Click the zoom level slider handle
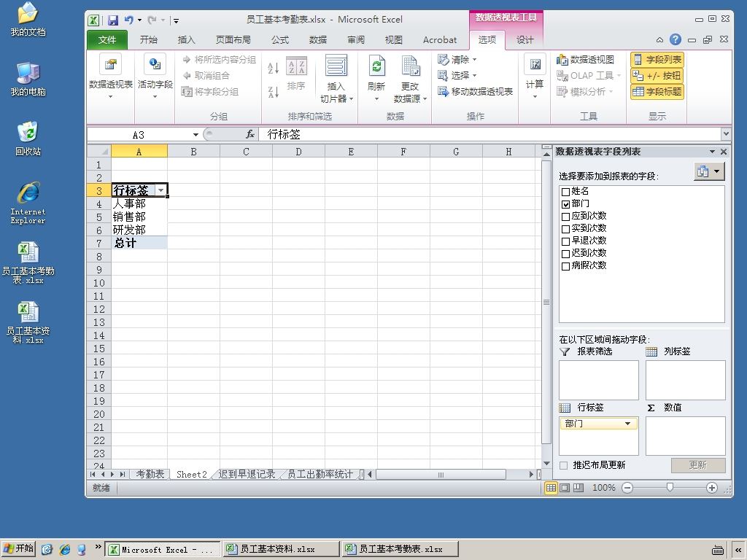The width and height of the screenshot is (747, 560). [x=670, y=488]
